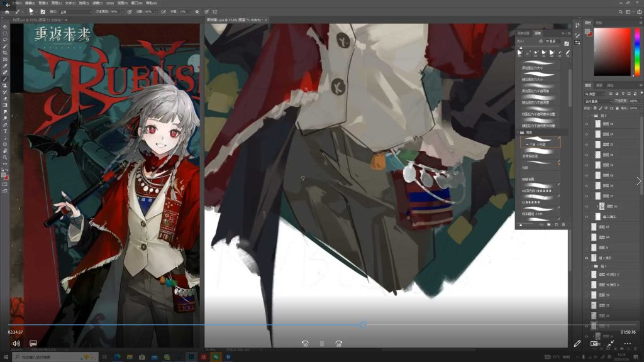This screenshot has width=644, height=362.
Task: Skip forward 30 seconds
Action: coord(338,344)
